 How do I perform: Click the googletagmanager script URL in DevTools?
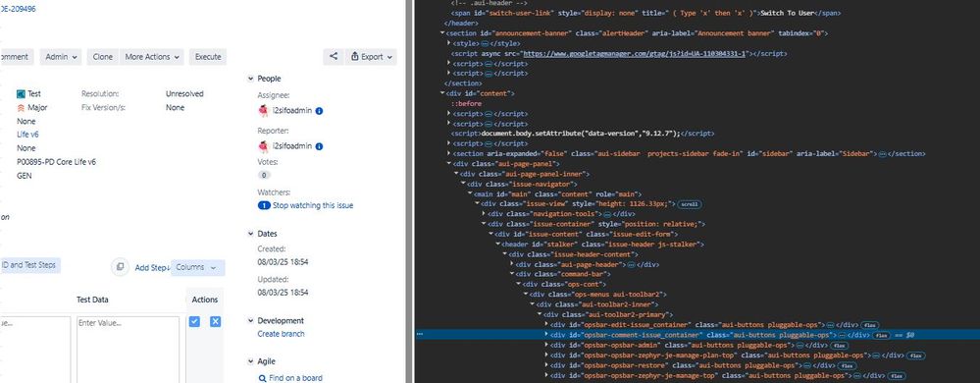636,53
